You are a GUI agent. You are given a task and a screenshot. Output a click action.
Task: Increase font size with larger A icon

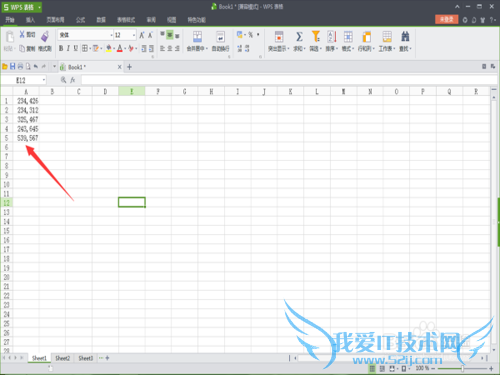coord(142,35)
